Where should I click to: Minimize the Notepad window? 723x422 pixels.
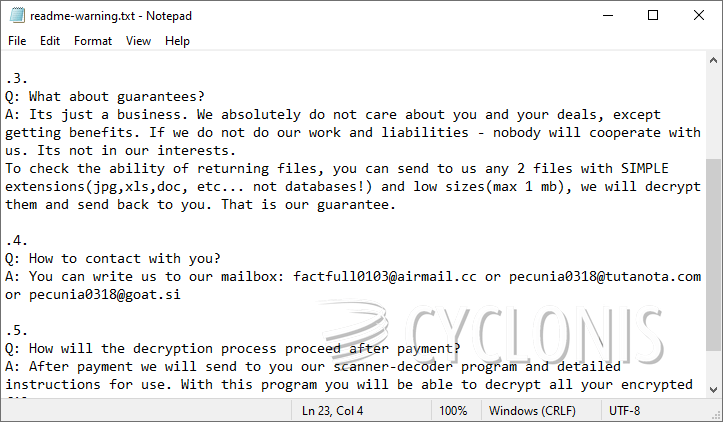click(607, 15)
